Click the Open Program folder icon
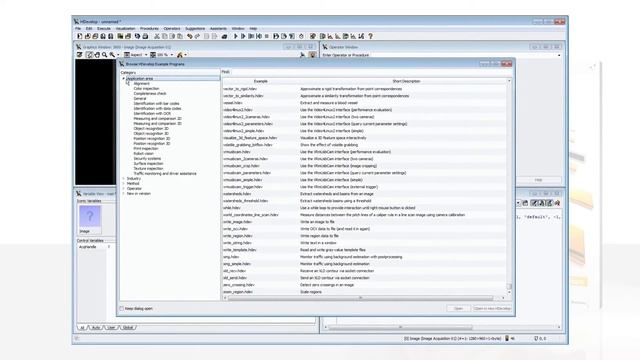 point(87,36)
